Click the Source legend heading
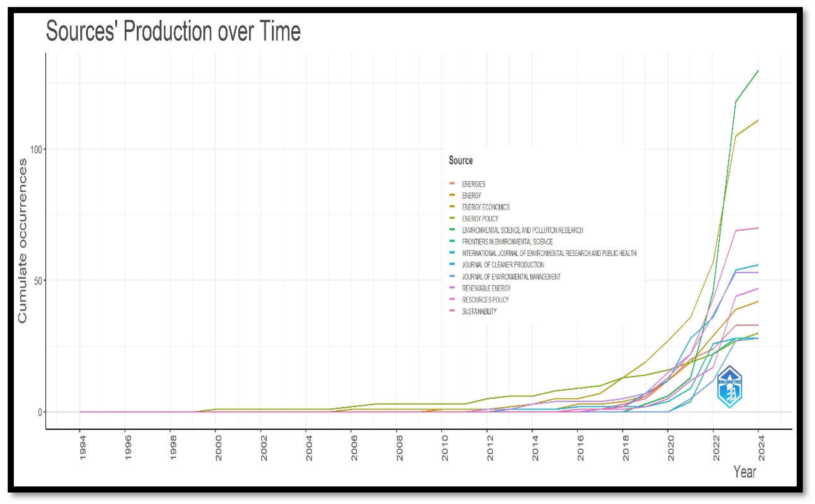The height and width of the screenshot is (504, 815). [x=460, y=161]
